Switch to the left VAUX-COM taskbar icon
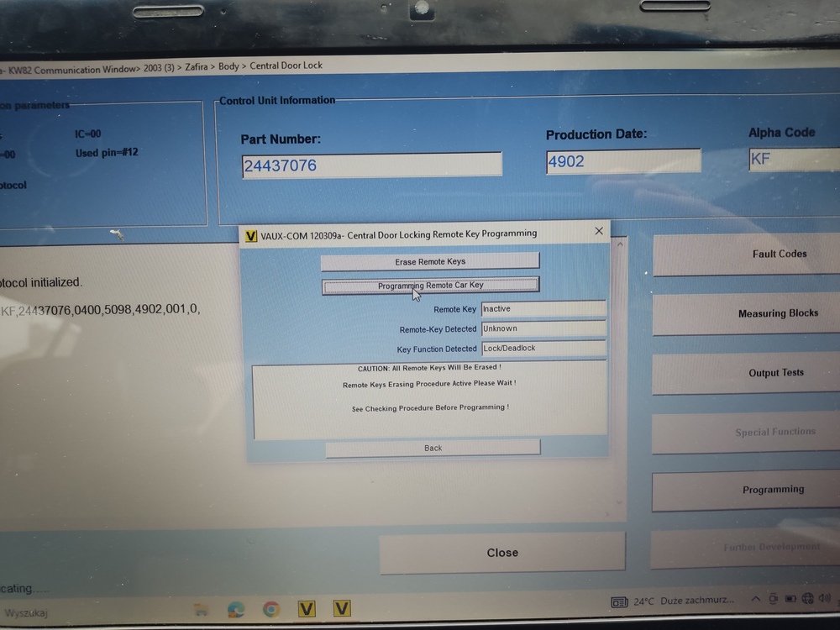This screenshot has width=840, height=630. point(307,609)
